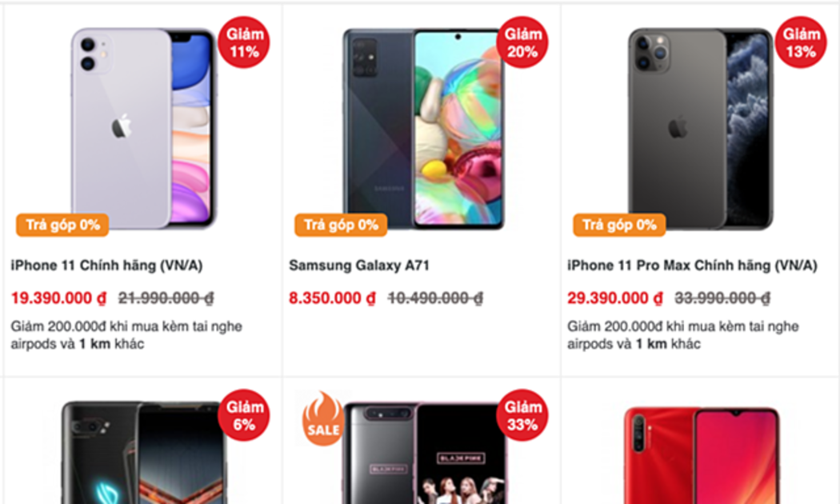Open the purple iPhone 11 product image

click(x=143, y=129)
